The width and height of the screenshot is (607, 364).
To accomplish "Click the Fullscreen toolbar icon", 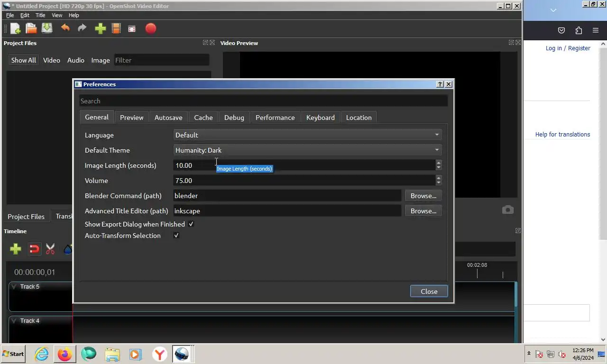I will (x=132, y=28).
